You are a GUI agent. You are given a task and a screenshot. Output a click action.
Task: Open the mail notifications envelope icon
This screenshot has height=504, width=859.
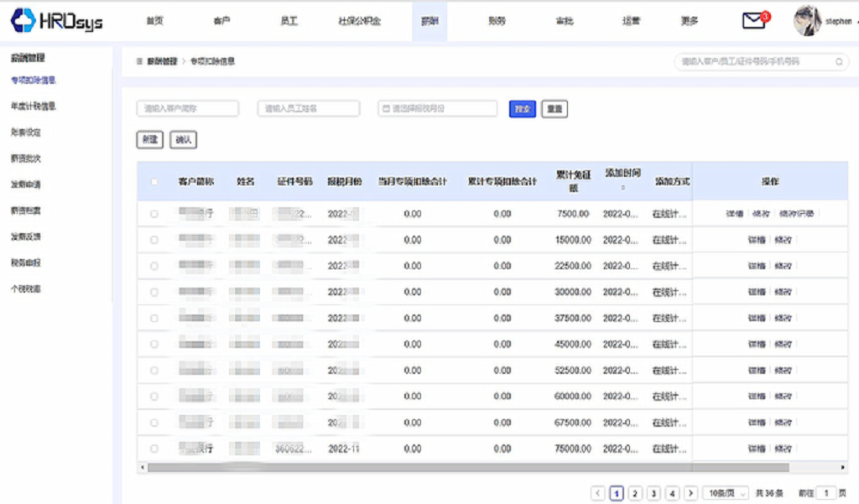(x=755, y=21)
